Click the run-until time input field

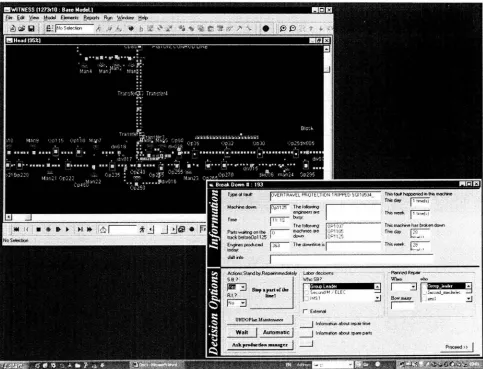(123, 230)
